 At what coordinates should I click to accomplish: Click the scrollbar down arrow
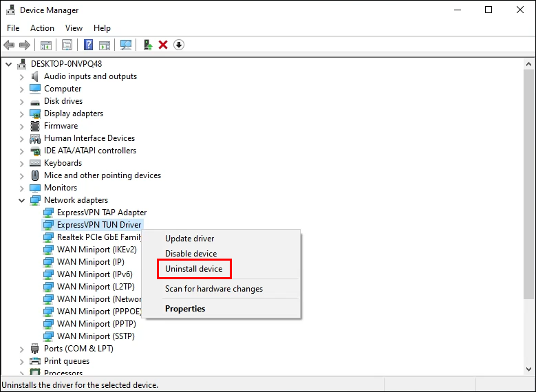pos(529,369)
